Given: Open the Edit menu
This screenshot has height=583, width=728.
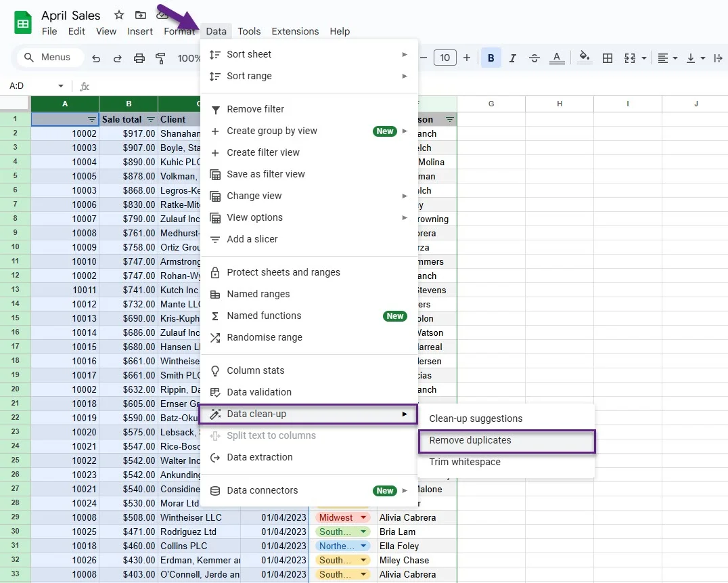Looking at the screenshot, I should click(76, 31).
